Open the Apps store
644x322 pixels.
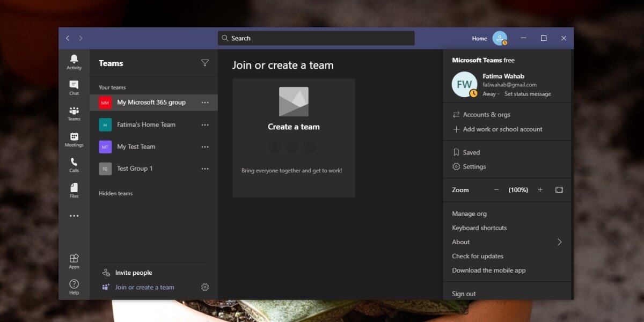click(x=74, y=261)
